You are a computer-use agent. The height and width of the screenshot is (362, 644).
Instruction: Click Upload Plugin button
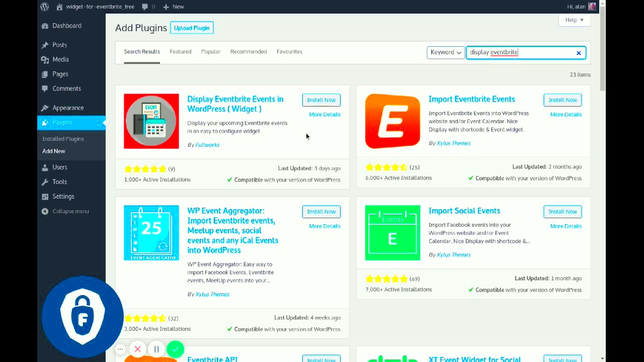pyautogui.click(x=192, y=28)
